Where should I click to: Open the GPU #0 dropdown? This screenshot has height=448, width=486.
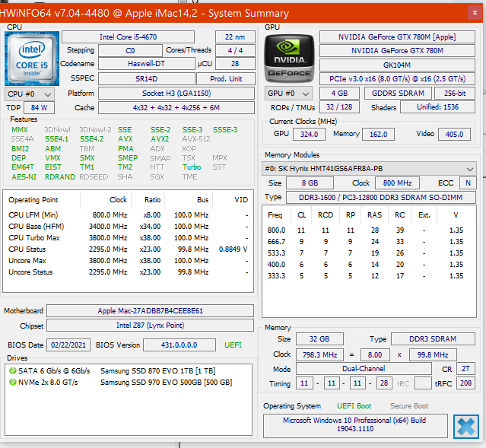tap(288, 94)
